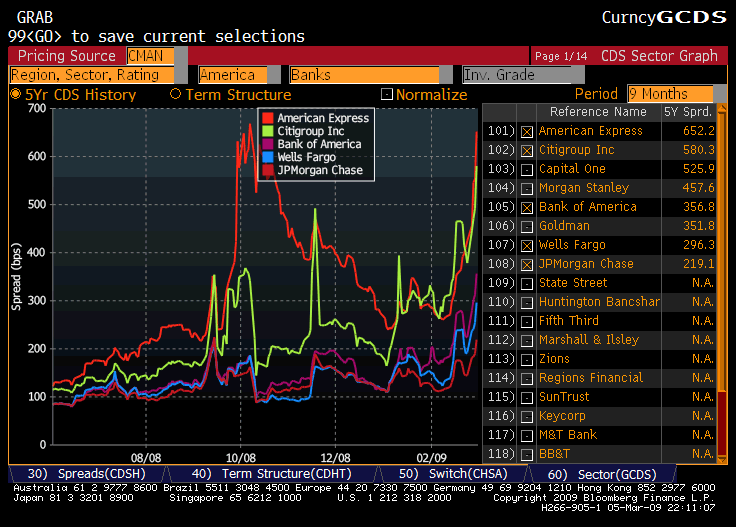Check the Capital One checkbox
Screen dimensions: 736x527
527,169
